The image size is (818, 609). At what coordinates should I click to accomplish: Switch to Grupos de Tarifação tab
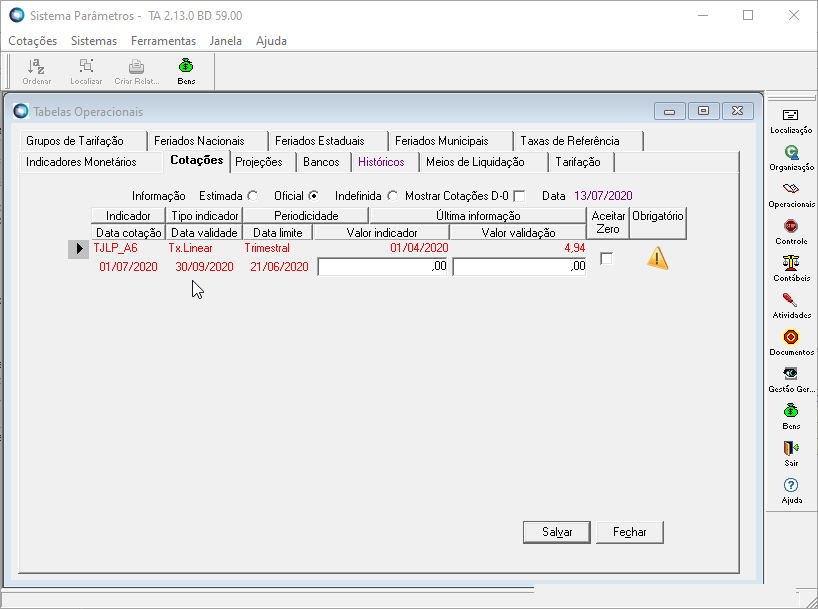[83, 141]
